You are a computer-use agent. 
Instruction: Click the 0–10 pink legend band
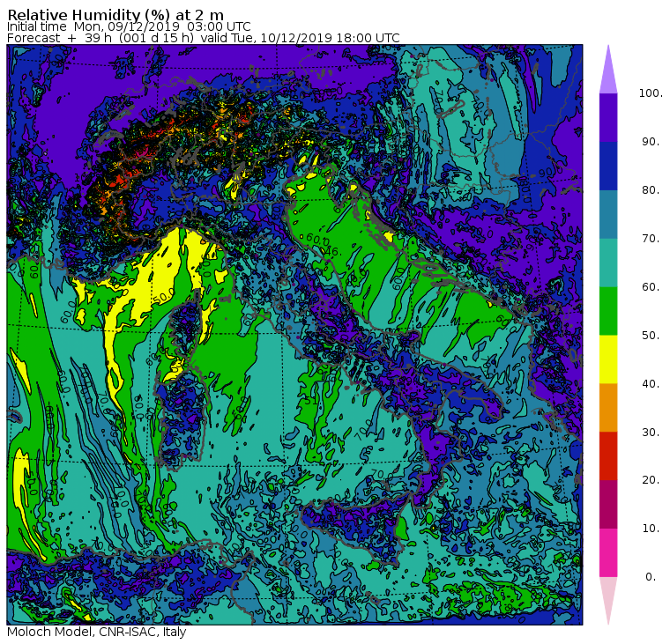pos(608,553)
